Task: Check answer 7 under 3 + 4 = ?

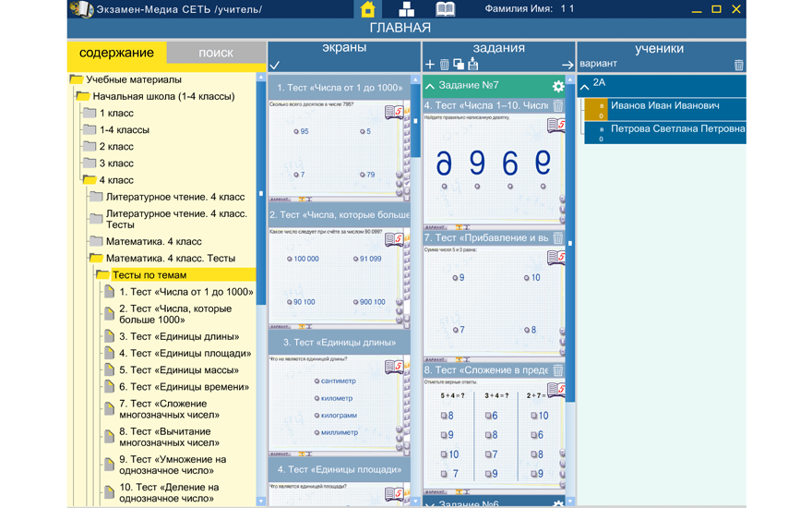Action: [488, 454]
